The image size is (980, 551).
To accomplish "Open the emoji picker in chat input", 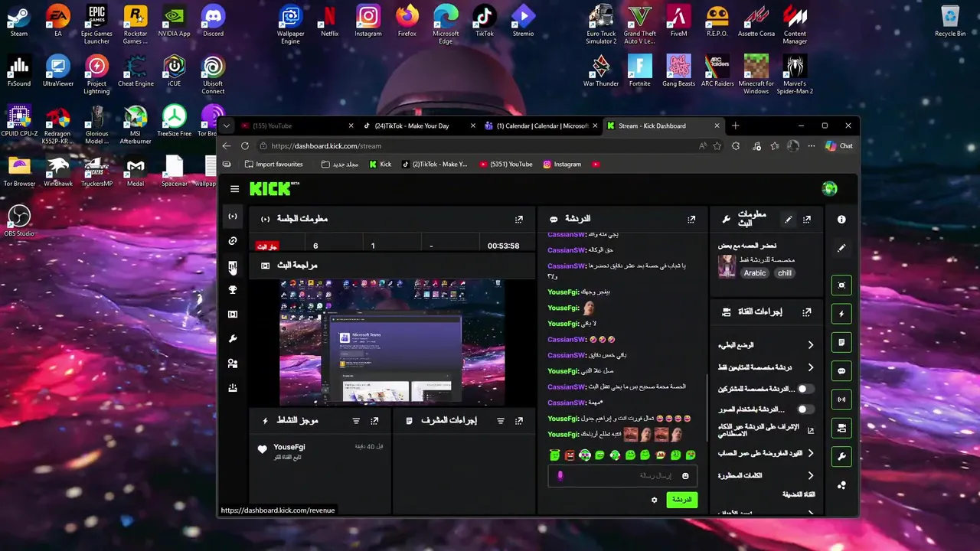I will pyautogui.click(x=685, y=476).
